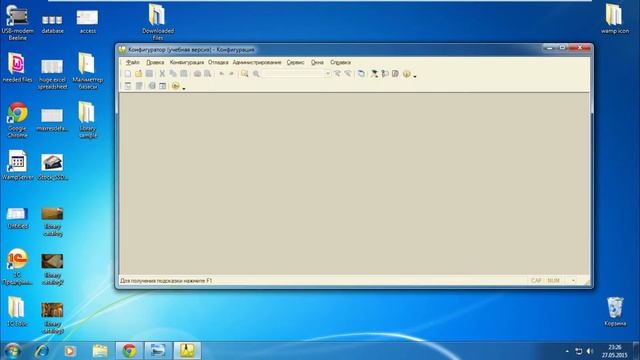Select the 1C Предприятие desktop shortcut
The height and width of the screenshot is (360, 640).
(x=17, y=267)
